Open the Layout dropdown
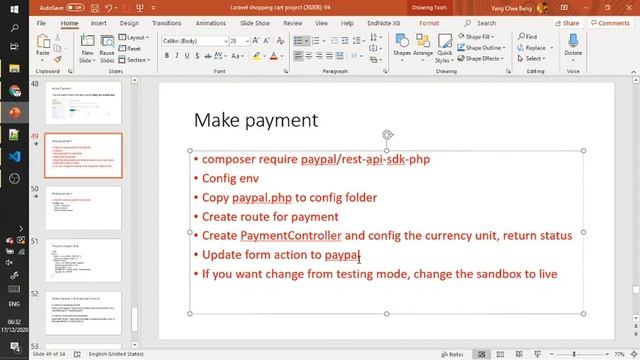 (133, 37)
